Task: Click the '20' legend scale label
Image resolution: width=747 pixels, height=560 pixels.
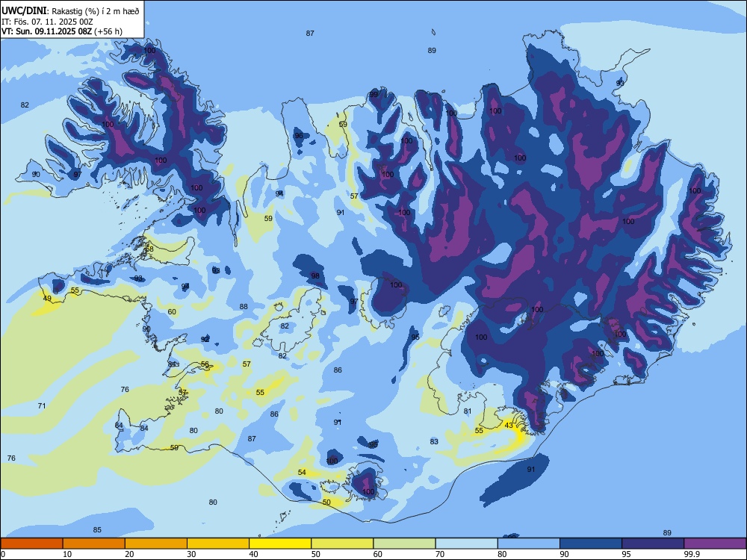Action: pos(129,554)
